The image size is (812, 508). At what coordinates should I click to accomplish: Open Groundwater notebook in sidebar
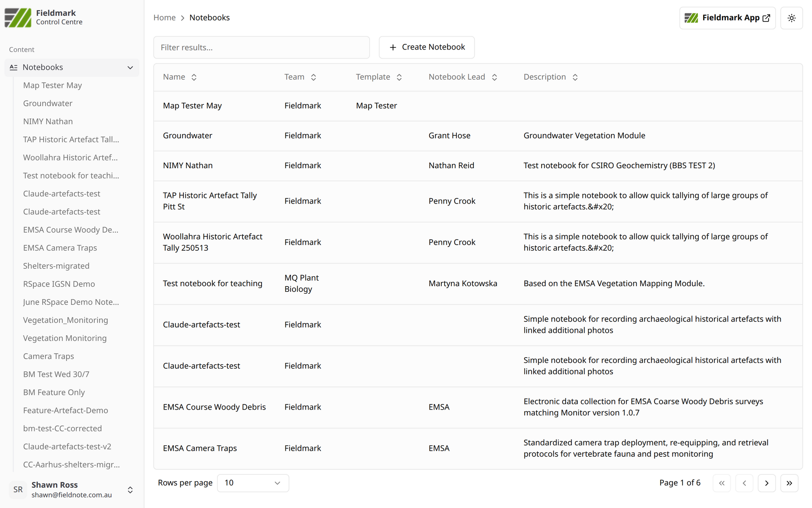pyautogui.click(x=48, y=103)
